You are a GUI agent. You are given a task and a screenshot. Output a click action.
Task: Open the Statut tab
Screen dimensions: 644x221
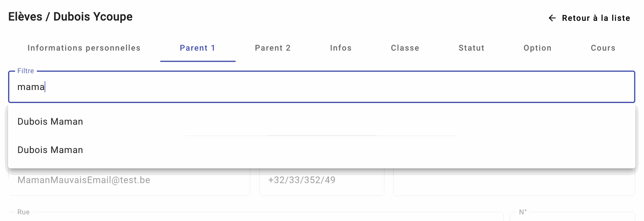pyautogui.click(x=471, y=48)
